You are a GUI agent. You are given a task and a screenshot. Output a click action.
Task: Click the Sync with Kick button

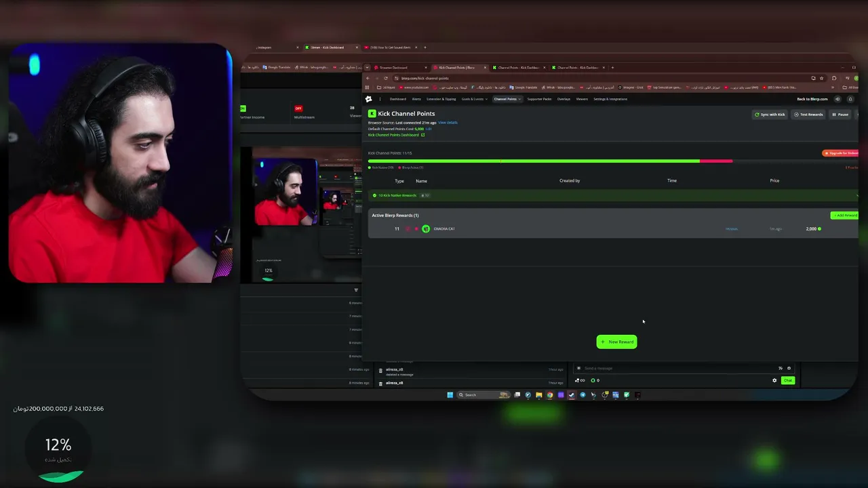(x=770, y=115)
